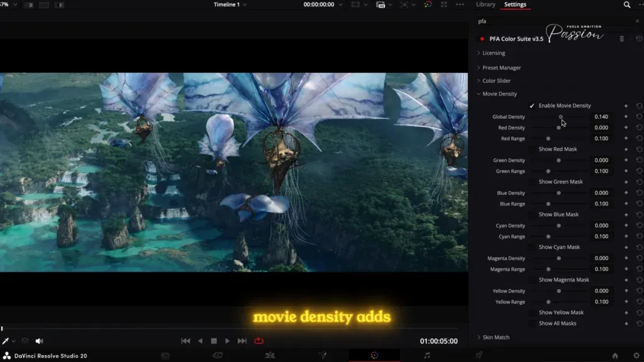This screenshot has height=362, width=644.
Task: Enable Show Red Mask checkbox
Action: 532,150
